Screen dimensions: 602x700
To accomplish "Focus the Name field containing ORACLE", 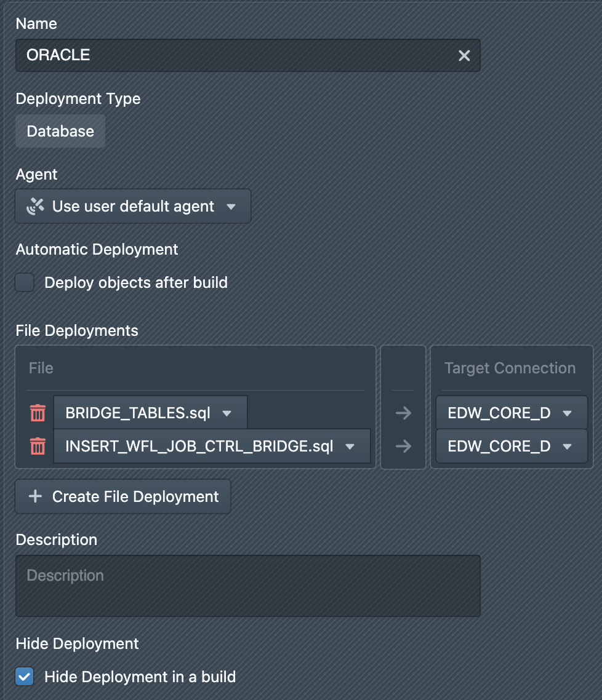I will coord(234,56).
